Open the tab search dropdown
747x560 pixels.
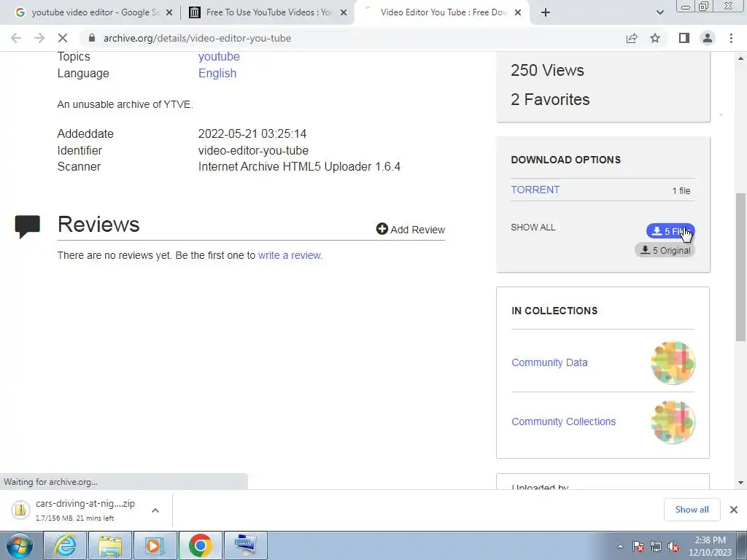[659, 12]
